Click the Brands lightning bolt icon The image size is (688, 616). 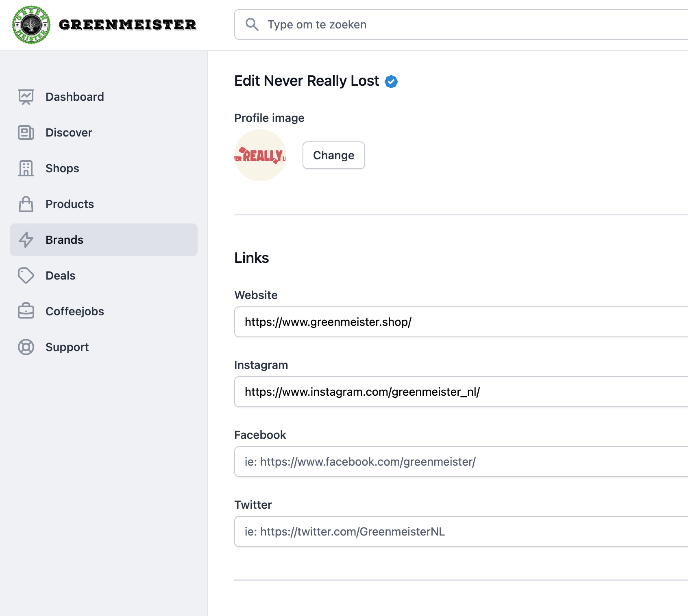click(x=26, y=240)
